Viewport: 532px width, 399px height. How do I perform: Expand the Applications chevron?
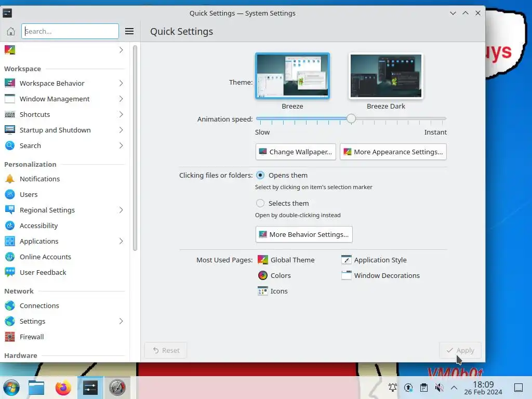[x=121, y=241]
